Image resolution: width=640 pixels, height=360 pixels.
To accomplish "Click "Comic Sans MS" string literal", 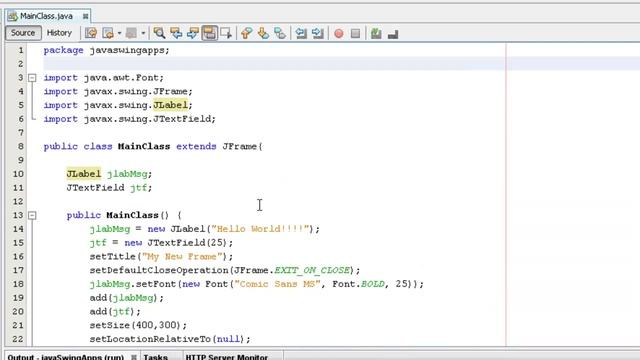I will 277,284.
